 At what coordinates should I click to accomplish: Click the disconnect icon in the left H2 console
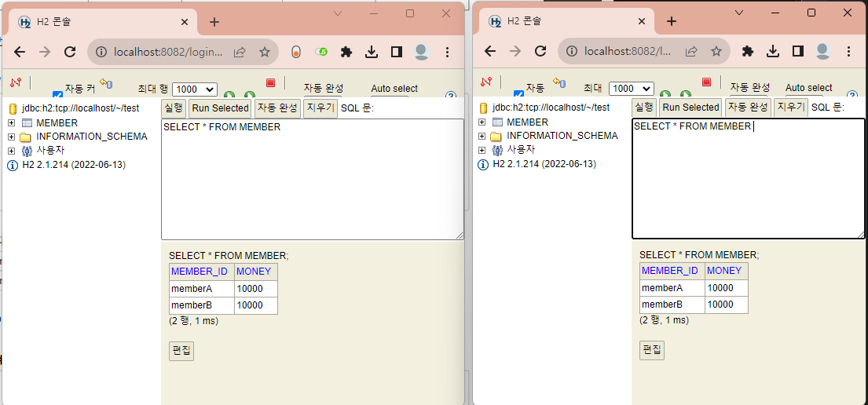(x=16, y=82)
